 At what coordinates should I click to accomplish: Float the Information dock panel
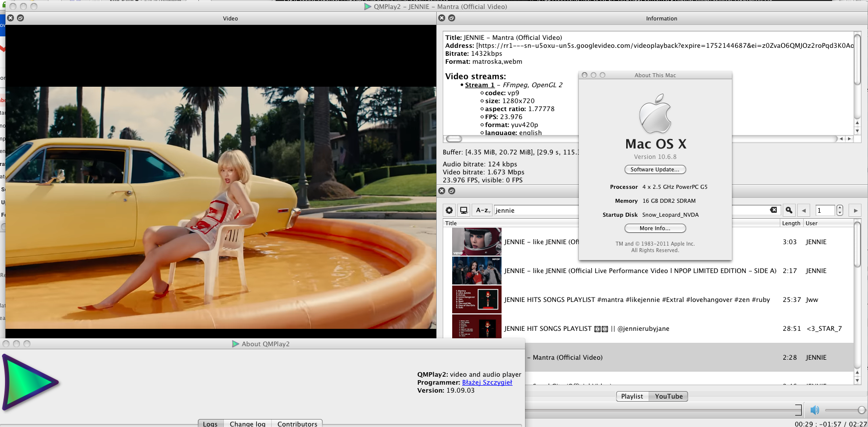452,18
